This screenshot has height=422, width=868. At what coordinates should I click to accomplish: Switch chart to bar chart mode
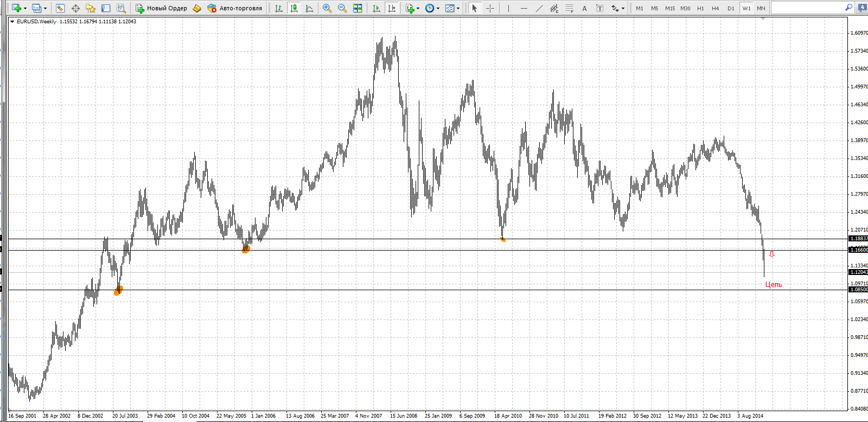278,8
